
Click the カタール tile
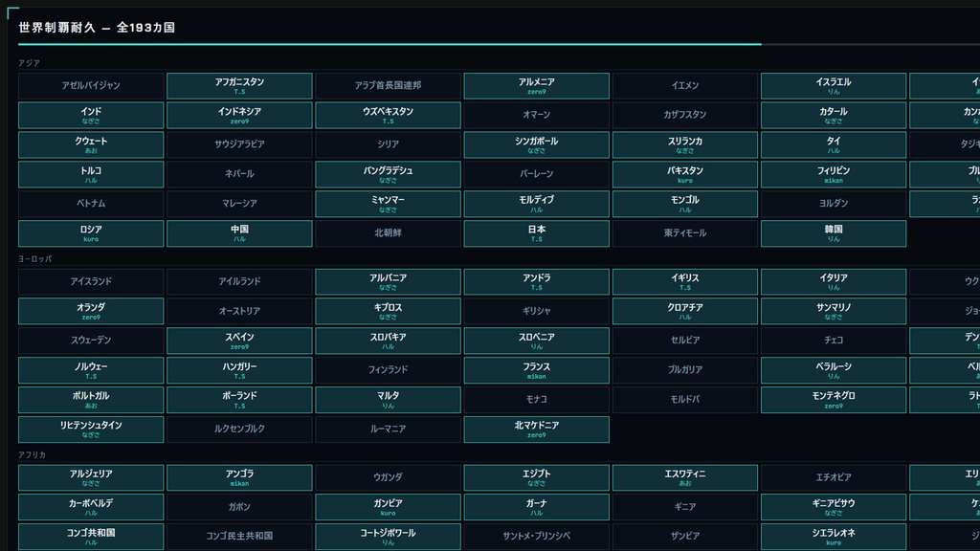(x=834, y=115)
